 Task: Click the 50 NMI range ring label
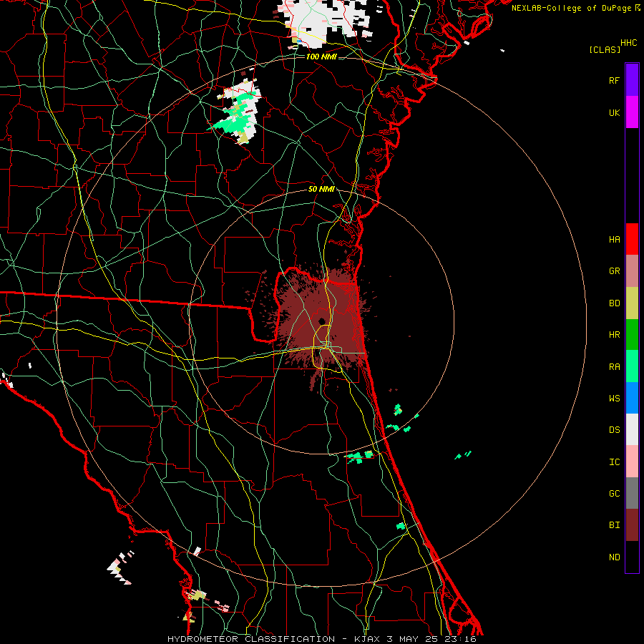pos(321,189)
